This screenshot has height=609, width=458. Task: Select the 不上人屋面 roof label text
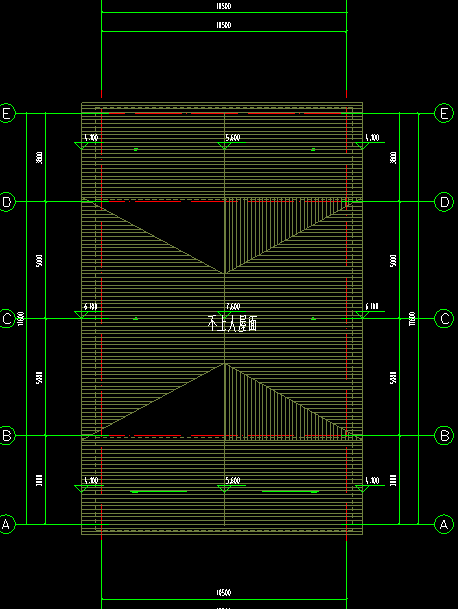(232, 324)
